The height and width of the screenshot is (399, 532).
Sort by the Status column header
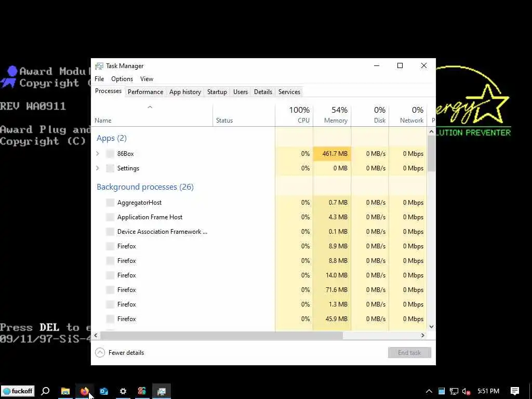(244, 115)
